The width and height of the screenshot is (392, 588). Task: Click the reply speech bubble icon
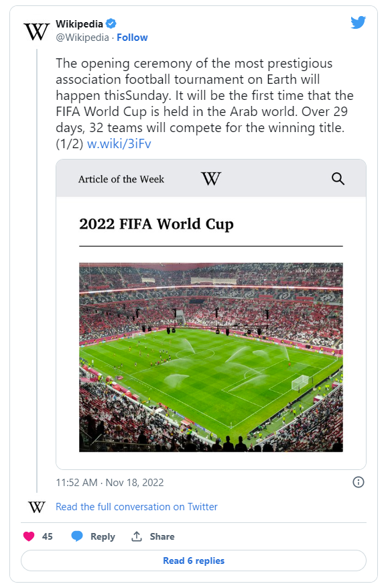[77, 536]
